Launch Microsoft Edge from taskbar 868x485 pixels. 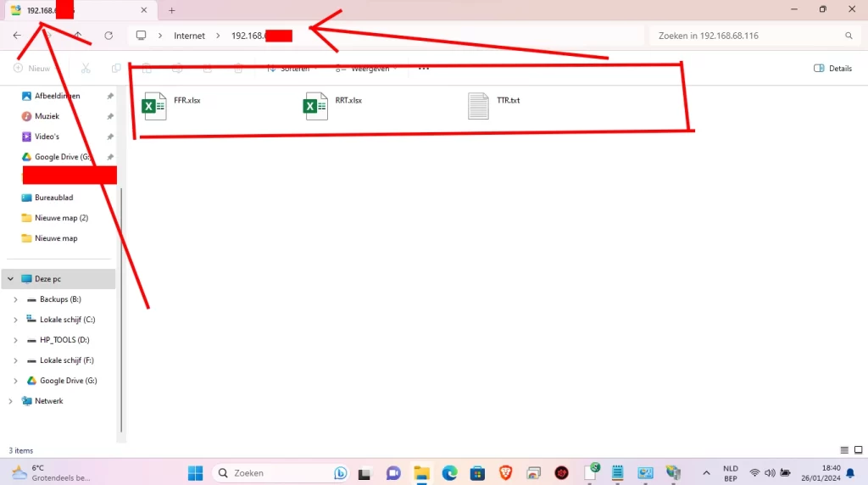tap(449, 473)
